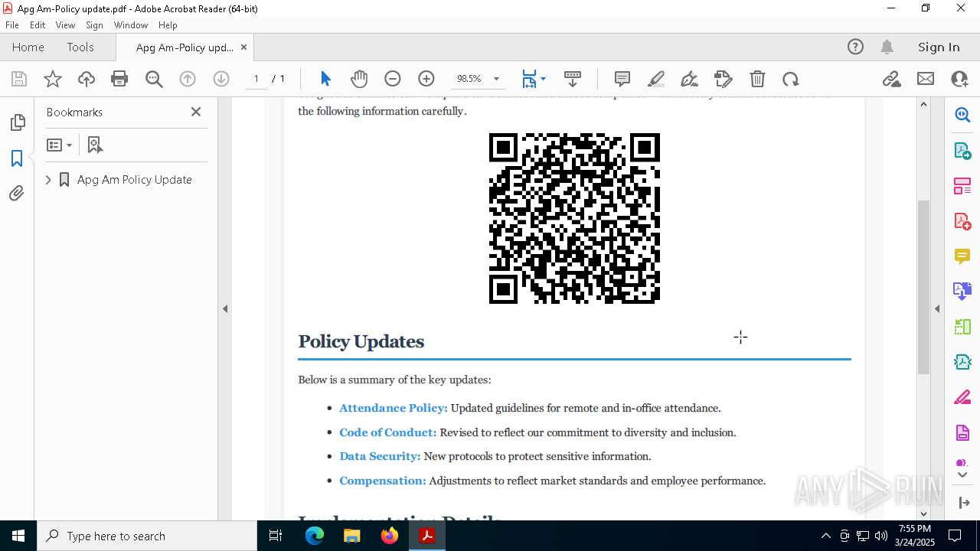Close the Bookmarks panel
Image resolution: width=980 pixels, height=551 pixels.
click(x=196, y=112)
